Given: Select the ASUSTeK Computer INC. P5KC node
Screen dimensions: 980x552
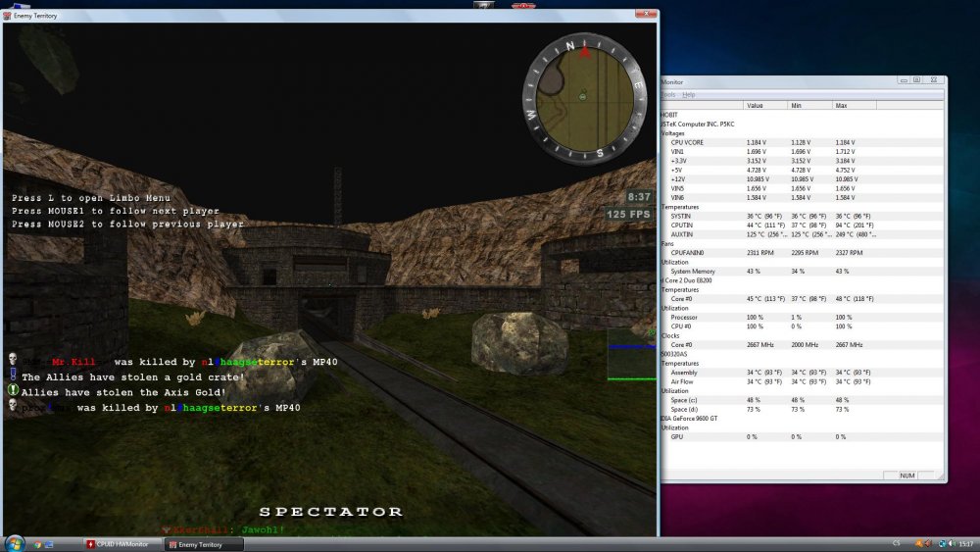Looking at the screenshot, I should (698, 125).
